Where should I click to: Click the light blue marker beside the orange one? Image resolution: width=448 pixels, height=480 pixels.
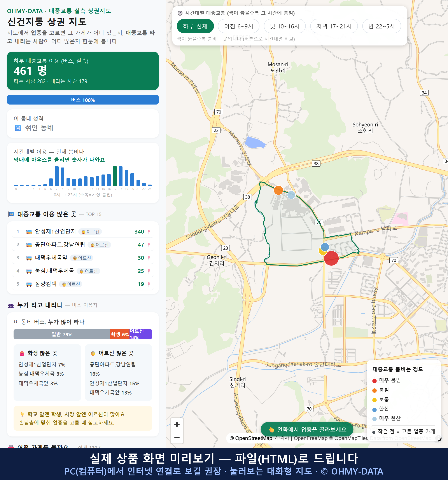291,195
